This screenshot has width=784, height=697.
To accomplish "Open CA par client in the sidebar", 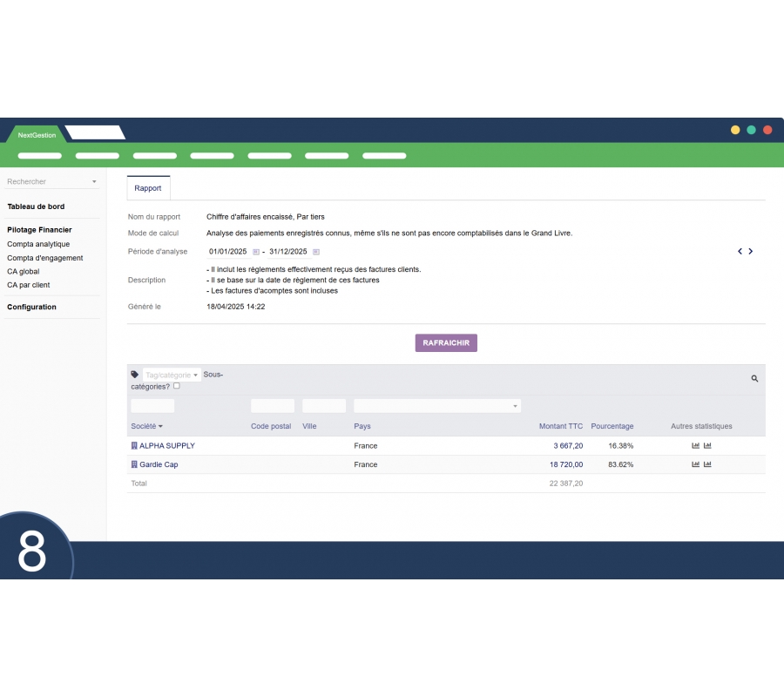I will tap(29, 285).
